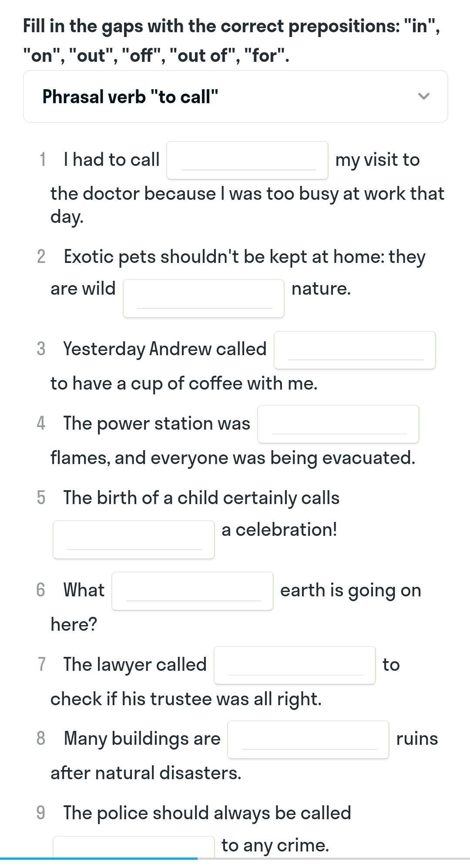The height and width of the screenshot is (868, 470).
Task: Expand the phrasal verb chevron arrow
Action: coord(423,96)
